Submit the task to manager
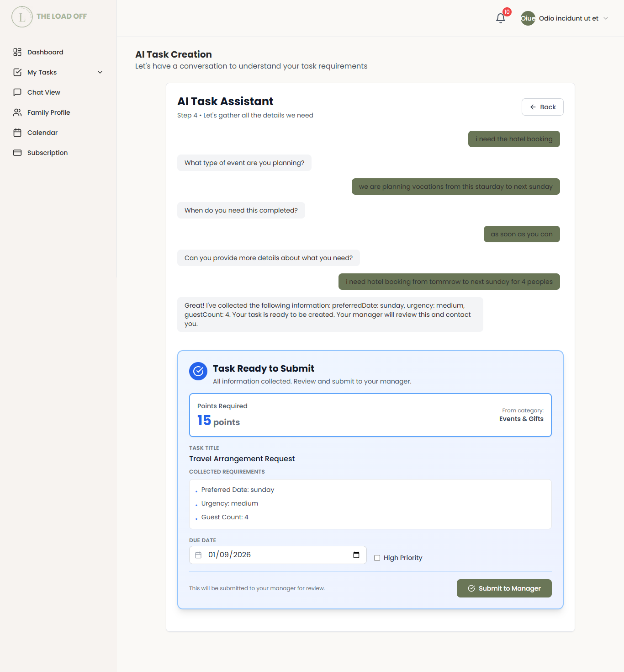The width and height of the screenshot is (624, 672). (x=504, y=588)
